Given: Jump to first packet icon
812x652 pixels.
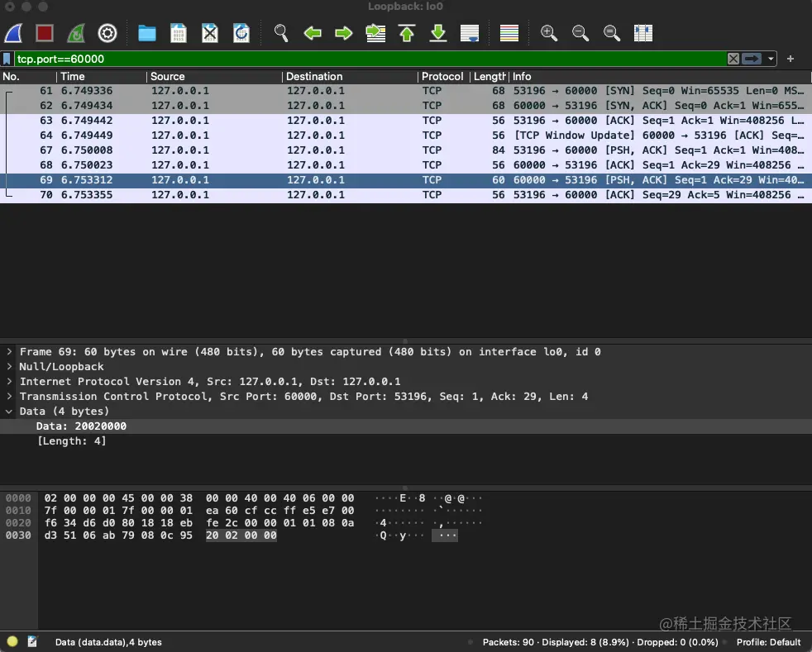Looking at the screenshot, I should (407, 33).
